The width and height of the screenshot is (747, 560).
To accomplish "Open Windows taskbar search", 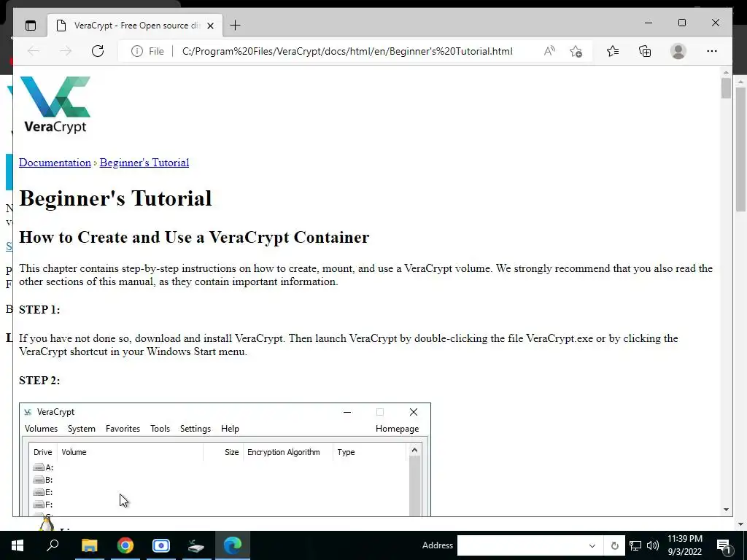I will click(53, 545).
